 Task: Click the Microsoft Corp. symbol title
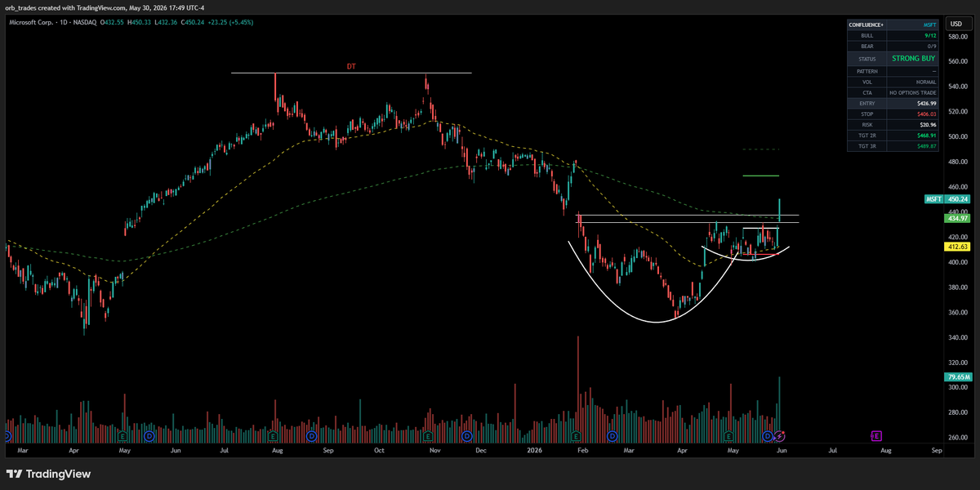pos(30,22)
